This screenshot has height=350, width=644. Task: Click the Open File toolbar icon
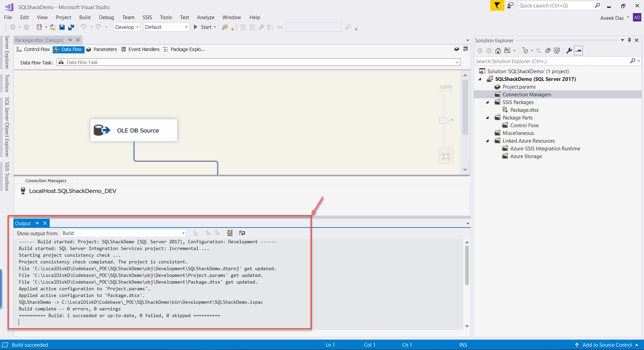(x=53, y=27)
